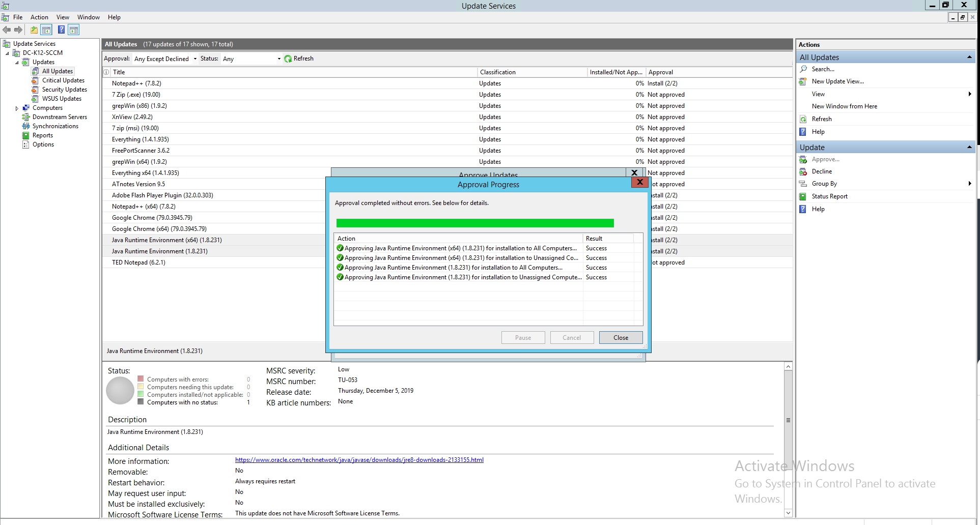Open the Export List folder toolbar icon
This screenshot has width=980, height=525.
click(34, 30)
